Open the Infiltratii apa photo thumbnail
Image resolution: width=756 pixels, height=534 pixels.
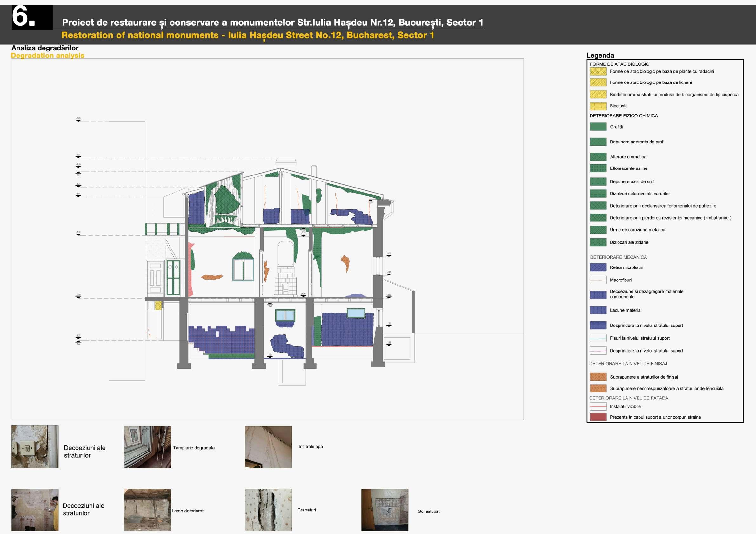(268, 447)
